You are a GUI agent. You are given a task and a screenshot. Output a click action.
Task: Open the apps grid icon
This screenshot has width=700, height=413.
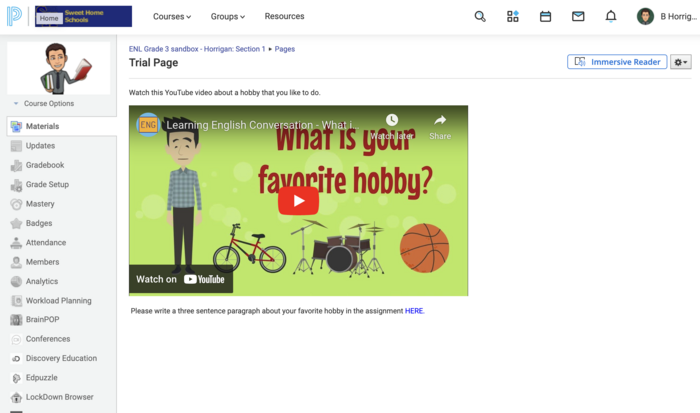click(x=513, y=16)
